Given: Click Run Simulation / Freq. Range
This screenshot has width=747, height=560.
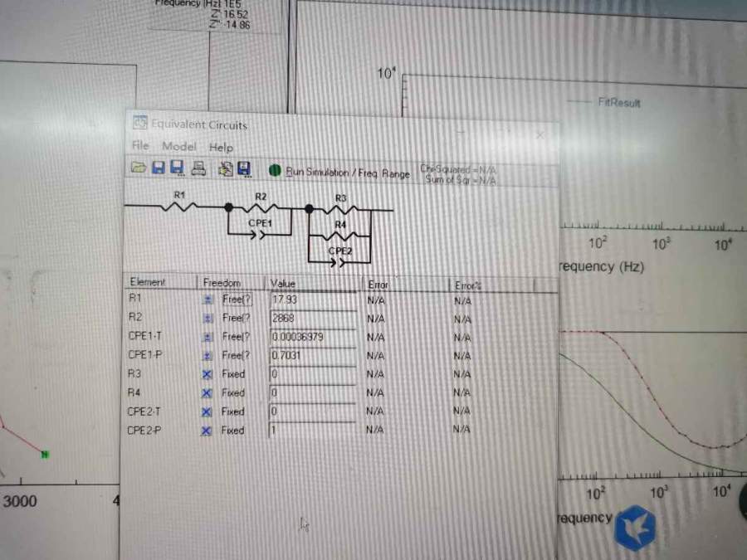Looking at the screenshot, I should pyautogui.click(x=348, y=173).
